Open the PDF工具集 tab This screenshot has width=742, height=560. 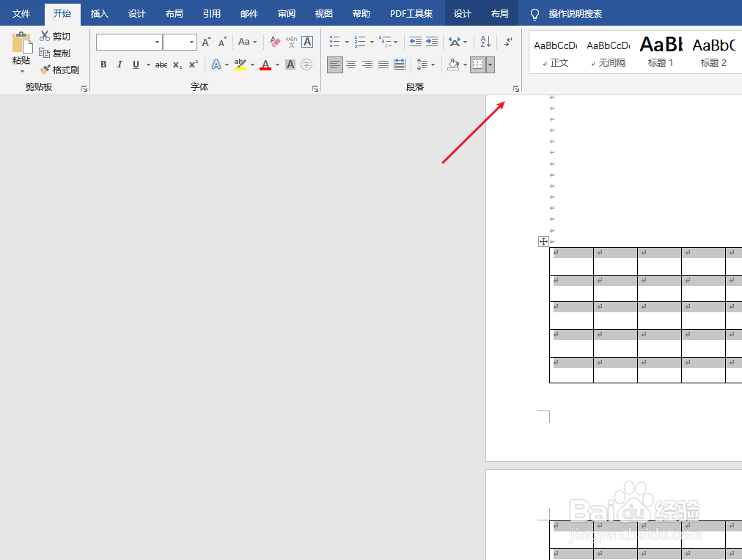[x=411, y=14]
